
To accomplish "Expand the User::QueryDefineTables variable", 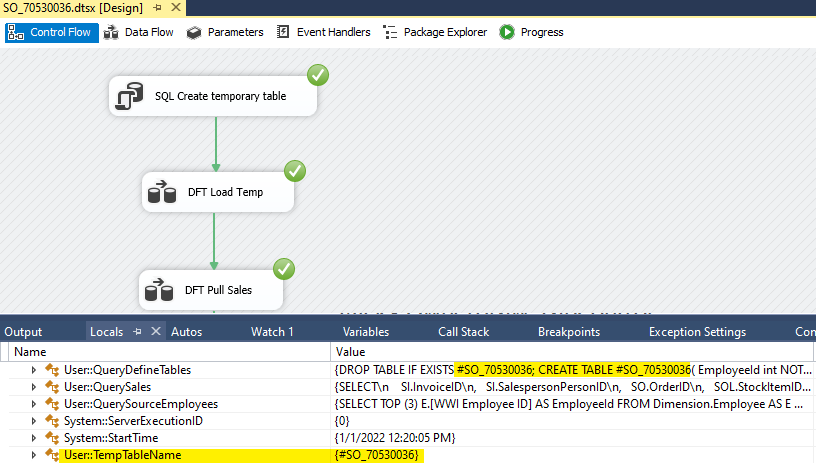I will coord(34,370).
